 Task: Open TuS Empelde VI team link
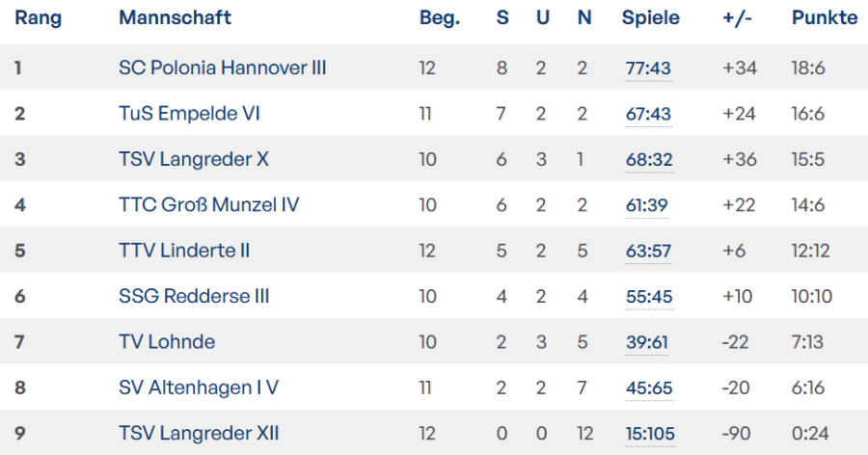click(x=189, y=114)
